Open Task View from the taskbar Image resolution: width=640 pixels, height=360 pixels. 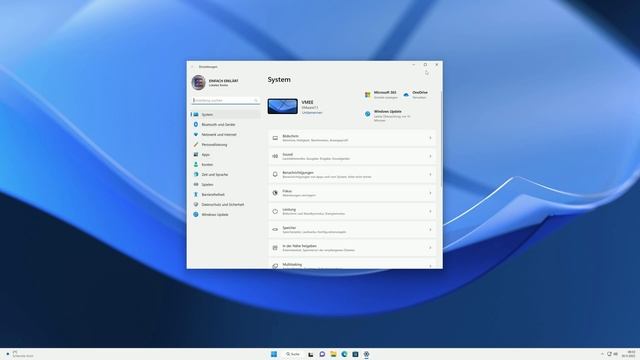(x=311, y=354)
